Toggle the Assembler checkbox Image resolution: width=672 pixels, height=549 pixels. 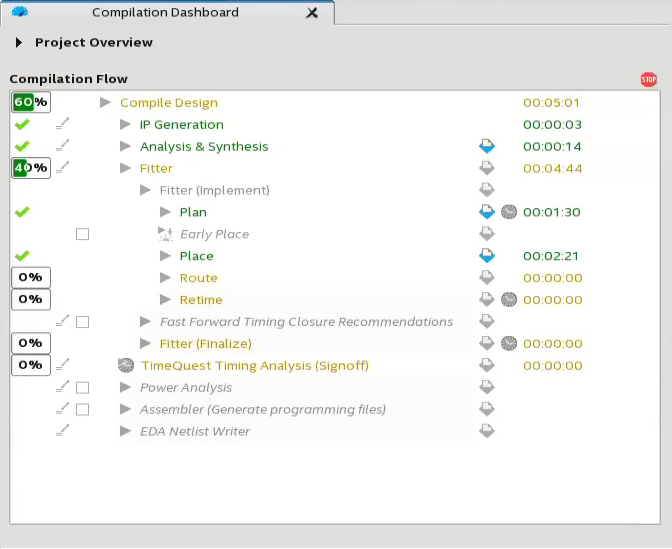[x=83, y=409]
